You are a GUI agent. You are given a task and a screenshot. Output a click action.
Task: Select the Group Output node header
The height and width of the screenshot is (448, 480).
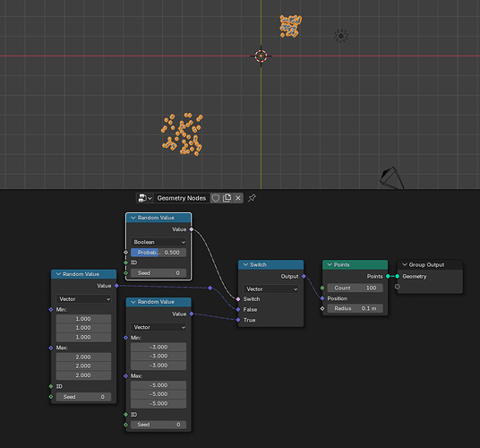(430, 264)
